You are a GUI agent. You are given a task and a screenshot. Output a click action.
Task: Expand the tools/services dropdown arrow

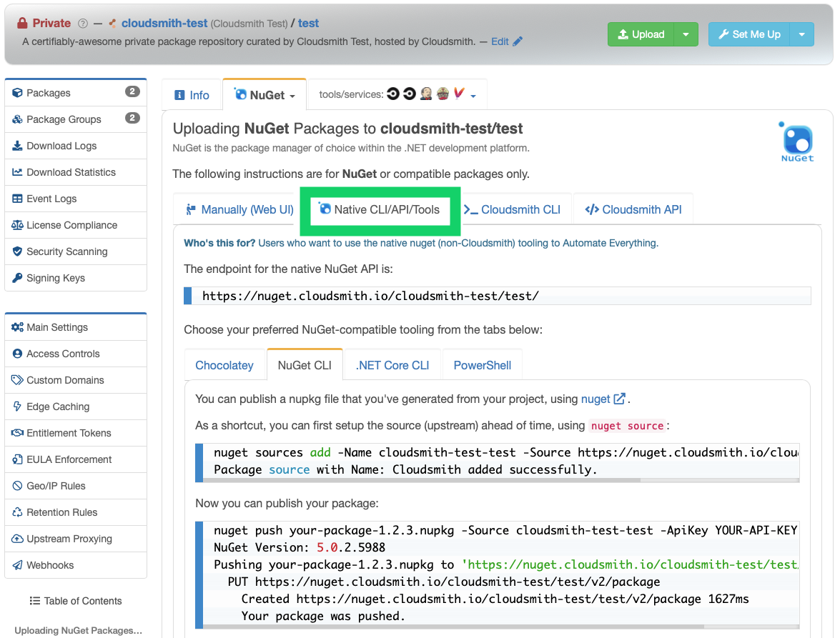click(472, 96)
